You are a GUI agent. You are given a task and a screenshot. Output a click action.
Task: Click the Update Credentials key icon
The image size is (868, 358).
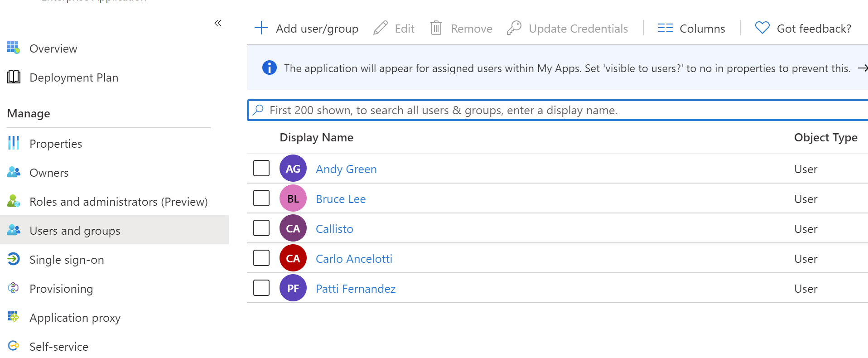tap(514, 28)
